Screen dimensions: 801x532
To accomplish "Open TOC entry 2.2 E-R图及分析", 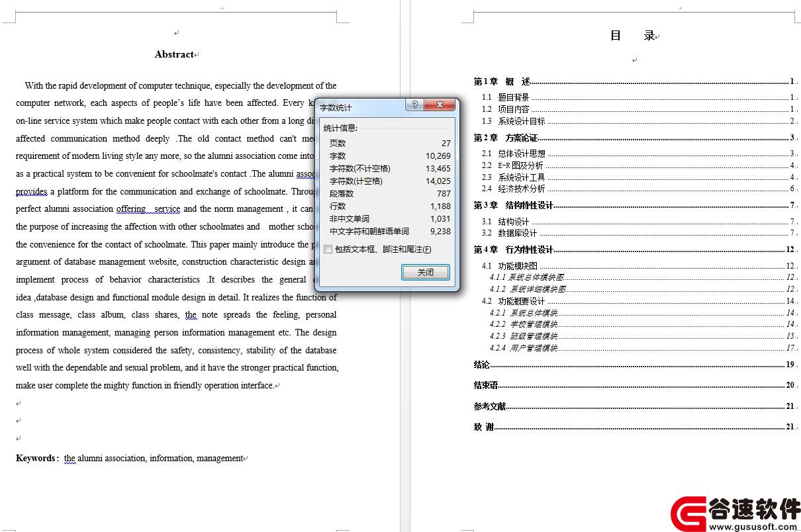I will click(637, 165).
